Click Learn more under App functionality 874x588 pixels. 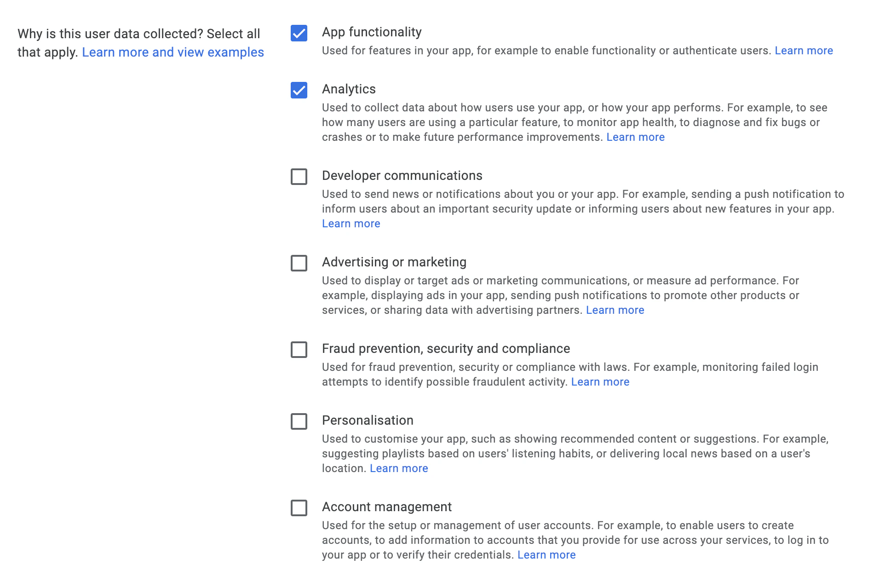coord(804,51)
